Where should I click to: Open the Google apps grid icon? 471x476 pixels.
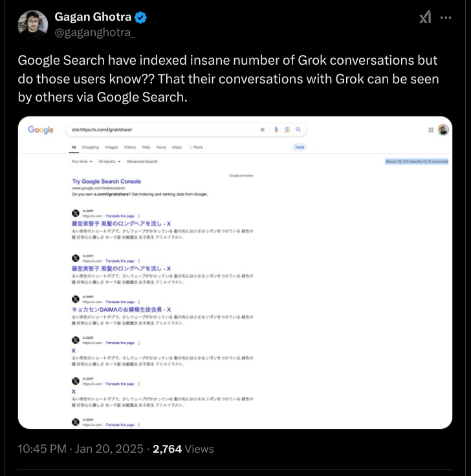click(431, 130)
